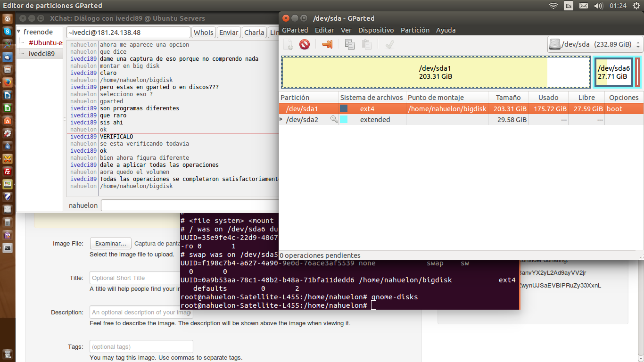Open the session gear menu

pyautogui.click(x=636, y=6)
